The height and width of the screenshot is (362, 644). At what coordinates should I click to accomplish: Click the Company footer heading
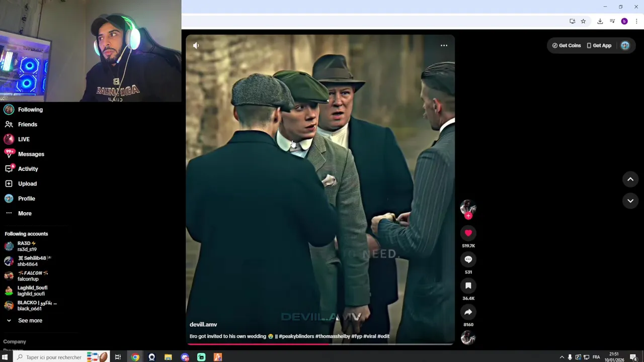coord(15,342)
